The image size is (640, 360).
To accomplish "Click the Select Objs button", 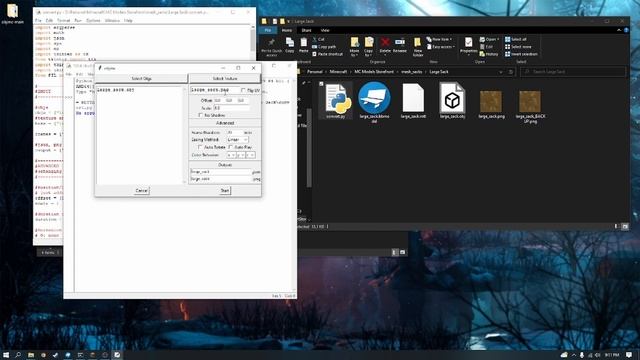I will click(x=141, y=78).
